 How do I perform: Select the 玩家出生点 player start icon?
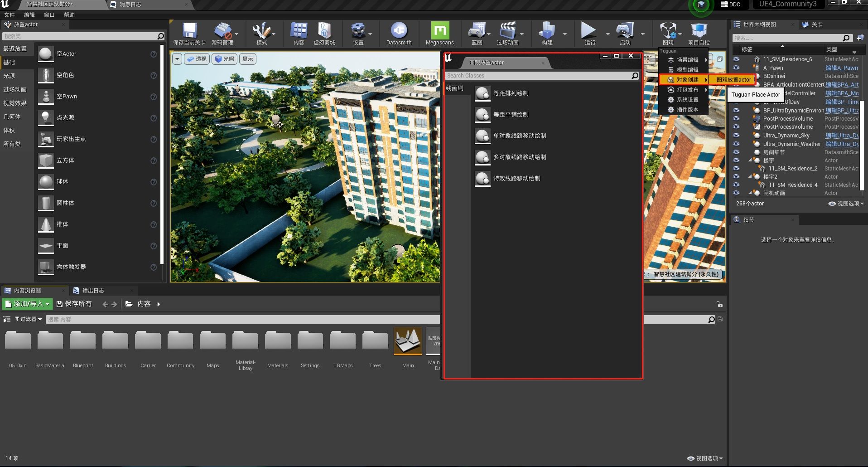click(x=46, y=139)
